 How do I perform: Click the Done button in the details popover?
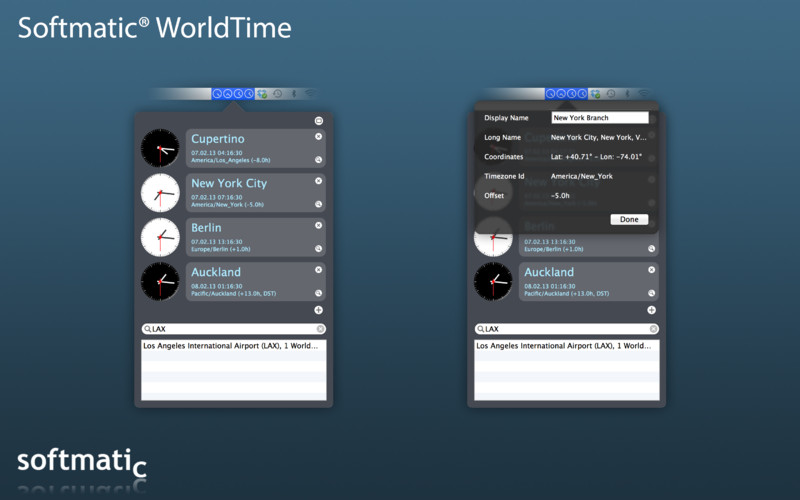(629, 219)
